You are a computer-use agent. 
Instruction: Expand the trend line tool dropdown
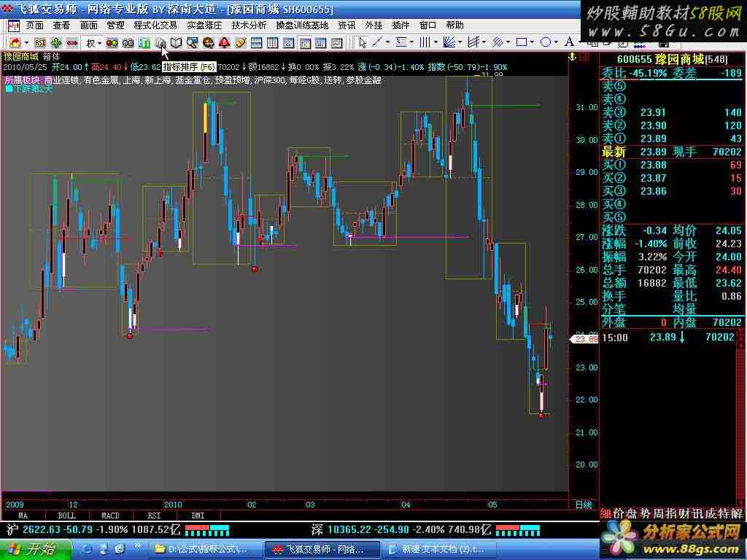[387, 43]
